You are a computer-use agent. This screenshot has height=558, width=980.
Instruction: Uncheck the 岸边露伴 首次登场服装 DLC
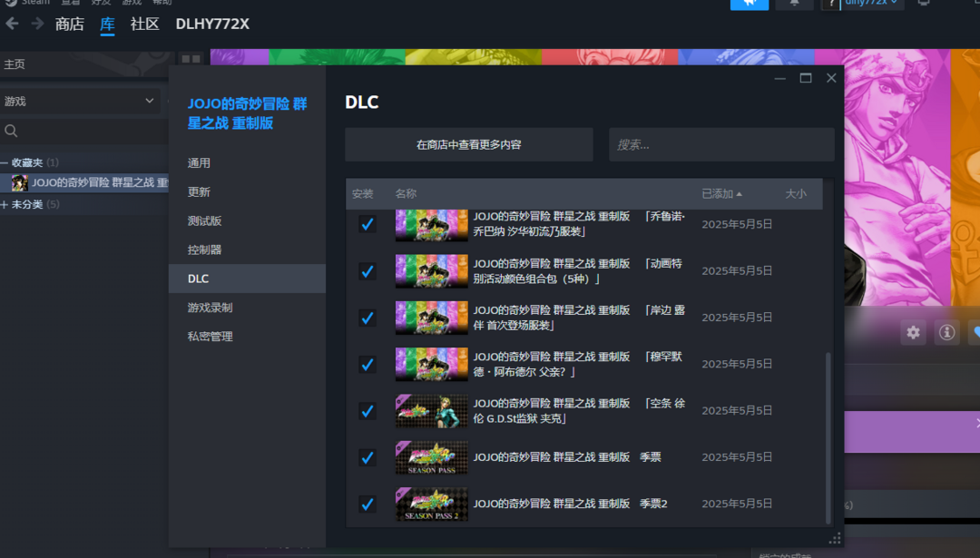367,318
